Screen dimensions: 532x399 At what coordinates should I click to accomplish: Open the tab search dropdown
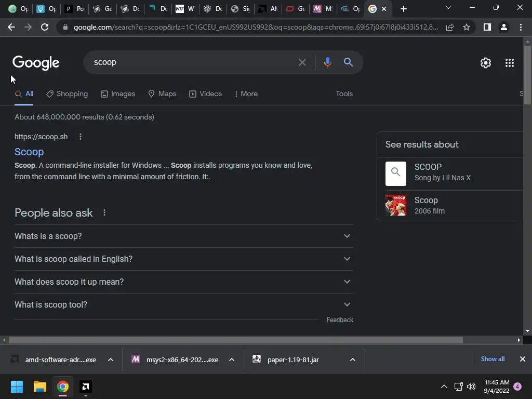tap(448, 7)
